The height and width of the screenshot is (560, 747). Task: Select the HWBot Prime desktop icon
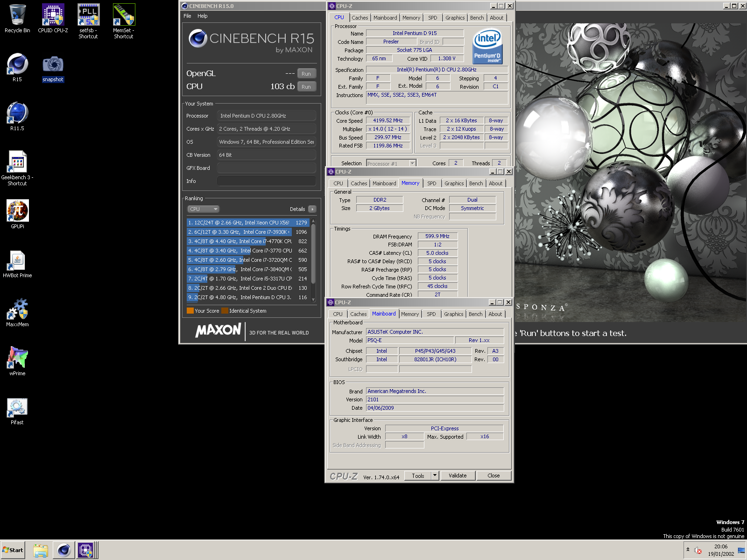[17, 264]
